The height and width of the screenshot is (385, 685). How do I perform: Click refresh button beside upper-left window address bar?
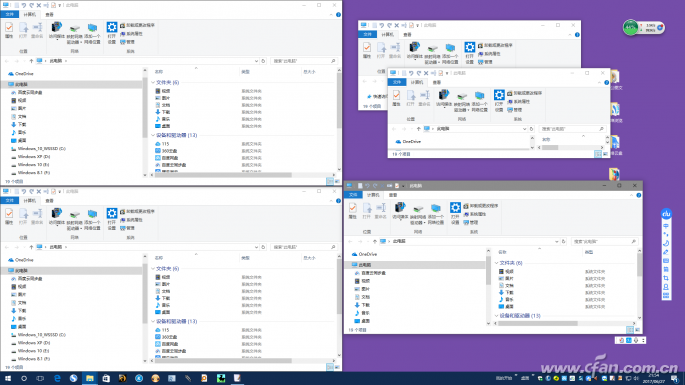coord(263,61)
